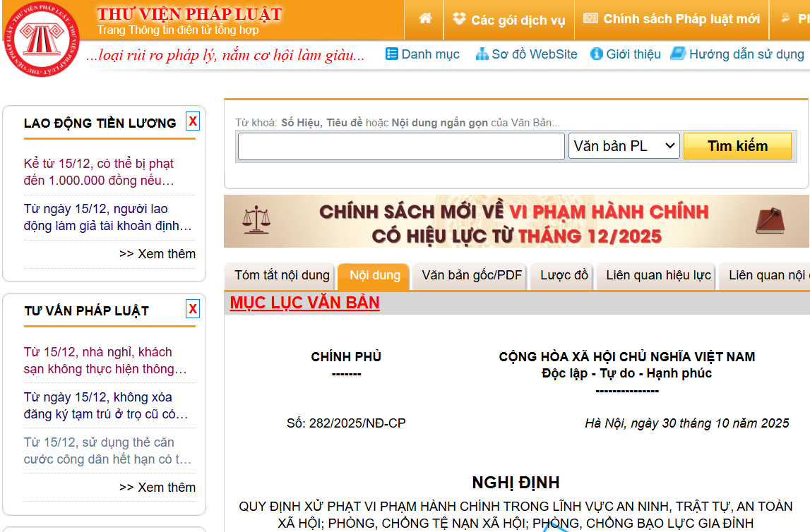Open Sơ đồ WebSite via its icon

point(483,54)
